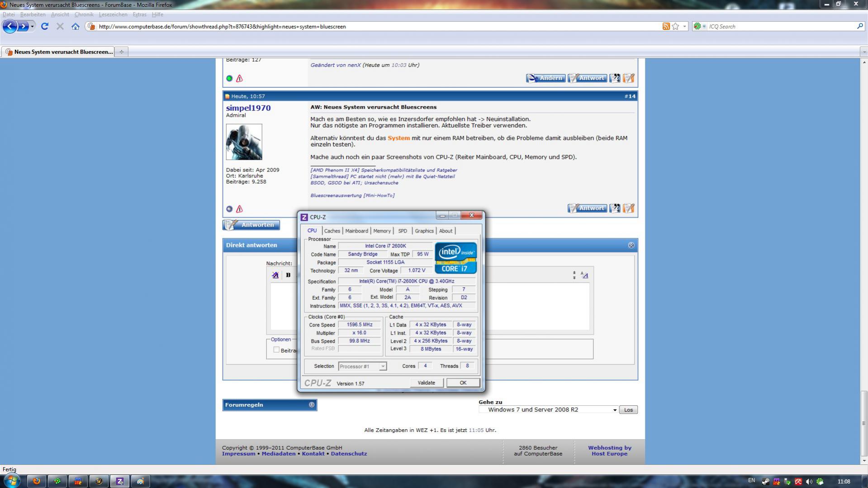Switch to the Graphics tab in CPU-Z
The width and height of the screenshot is (868, 488).
[x=424, y=231]
